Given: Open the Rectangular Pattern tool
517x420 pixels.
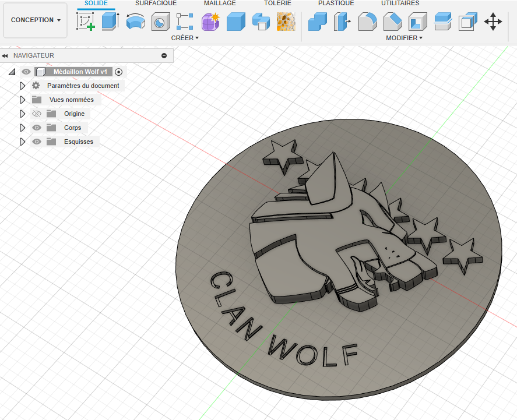Looking at the screenshot, I should click(x=185, y=22).
